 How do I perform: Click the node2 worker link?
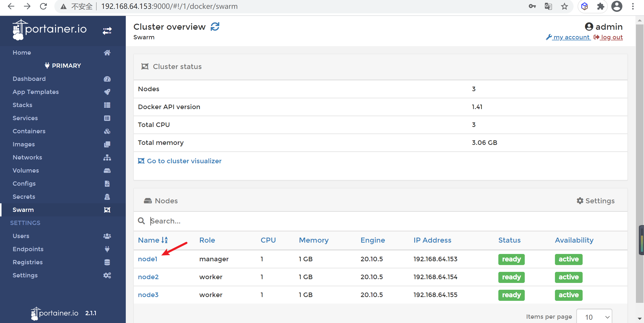pyautogui.click(x=148, y=277)
